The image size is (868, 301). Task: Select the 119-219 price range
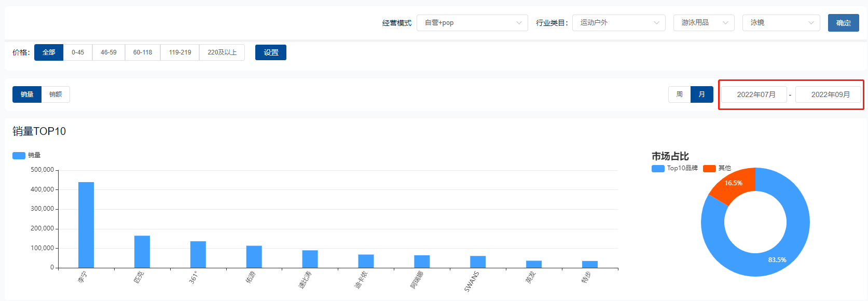(180, 52)
